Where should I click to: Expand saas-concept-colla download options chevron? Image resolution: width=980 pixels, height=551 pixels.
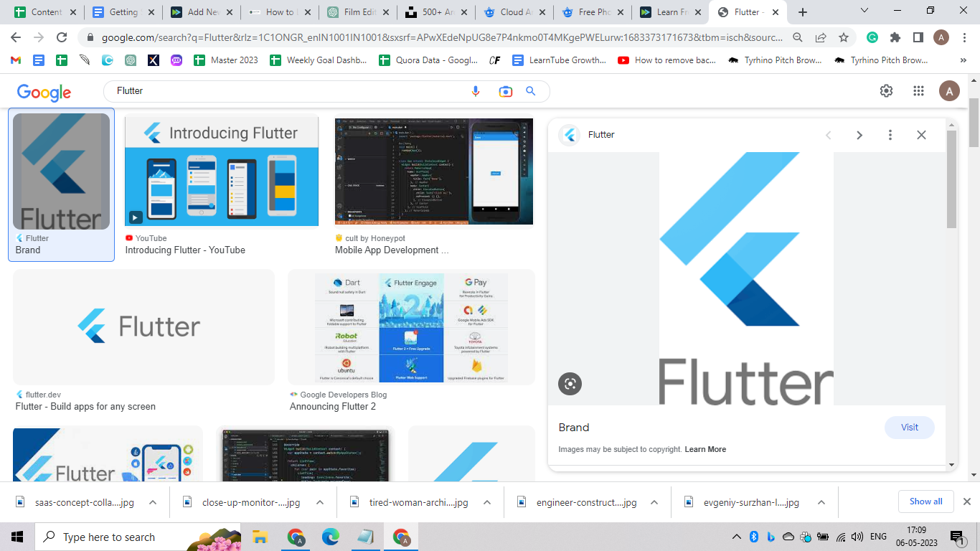(x=153, y=502)
